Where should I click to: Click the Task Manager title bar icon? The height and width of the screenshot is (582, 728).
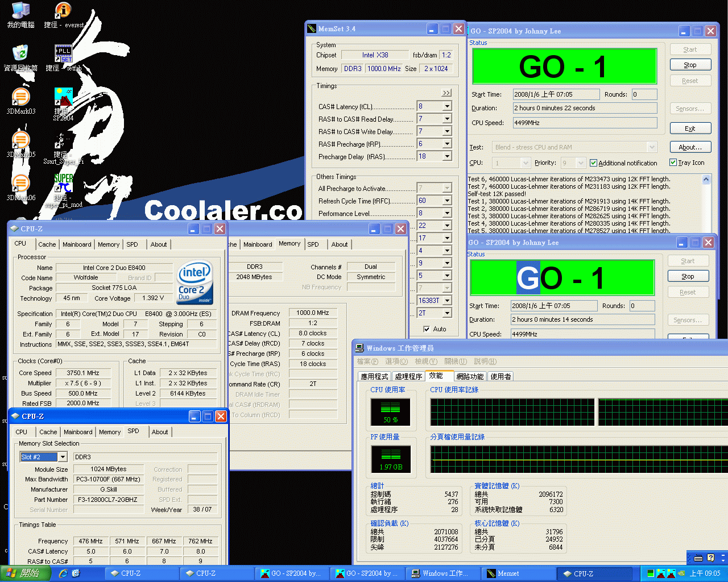pyautogui.click(x=359, y=348)
